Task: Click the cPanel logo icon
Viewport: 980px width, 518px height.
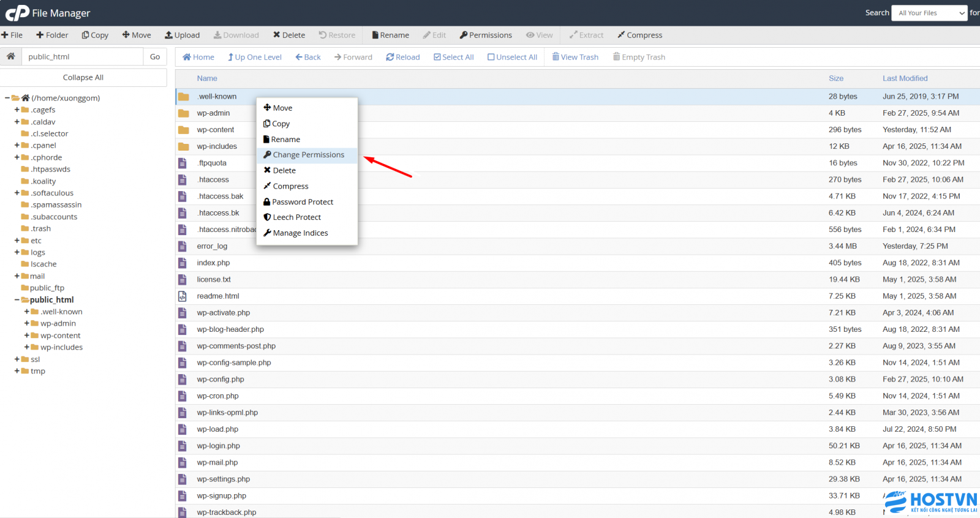Action: 17,12
